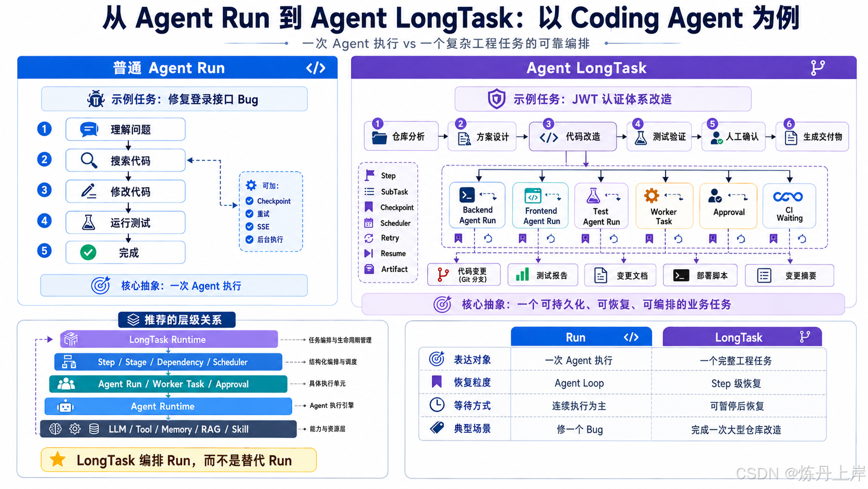Click the 一个完整工程任务 table cell
The width and height of the screenshot is (868, 489).
click(736, 361)
